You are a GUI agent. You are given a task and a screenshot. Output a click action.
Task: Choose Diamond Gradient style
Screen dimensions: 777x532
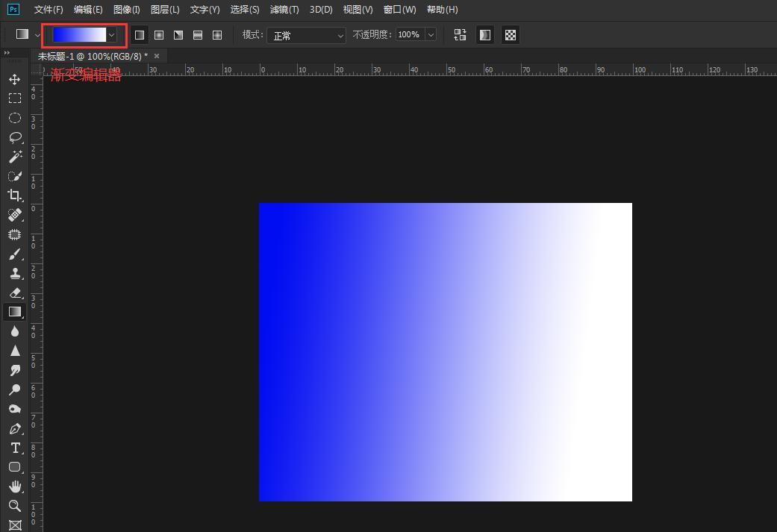pyautogui.click(x=217, y=34)
